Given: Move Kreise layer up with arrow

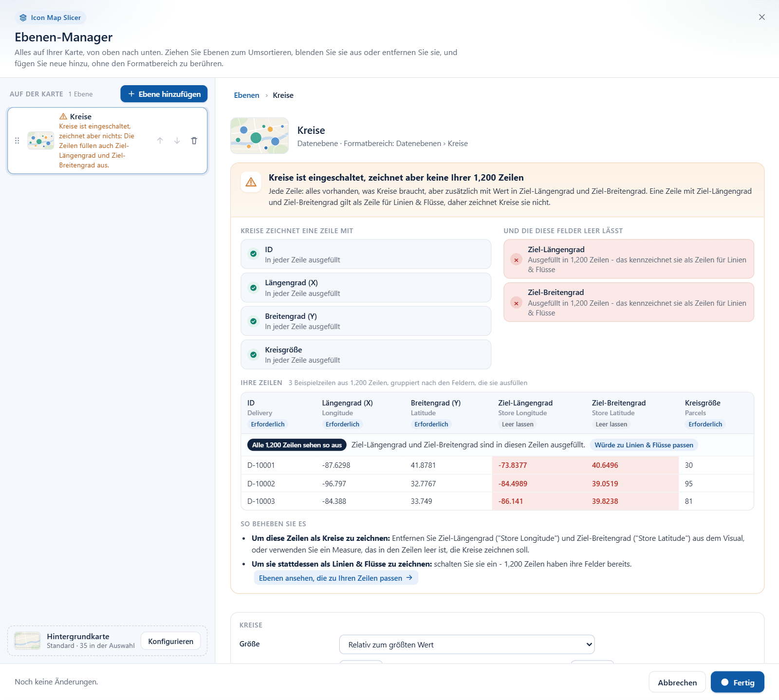Looking at the screenshot, I should 160,141.
